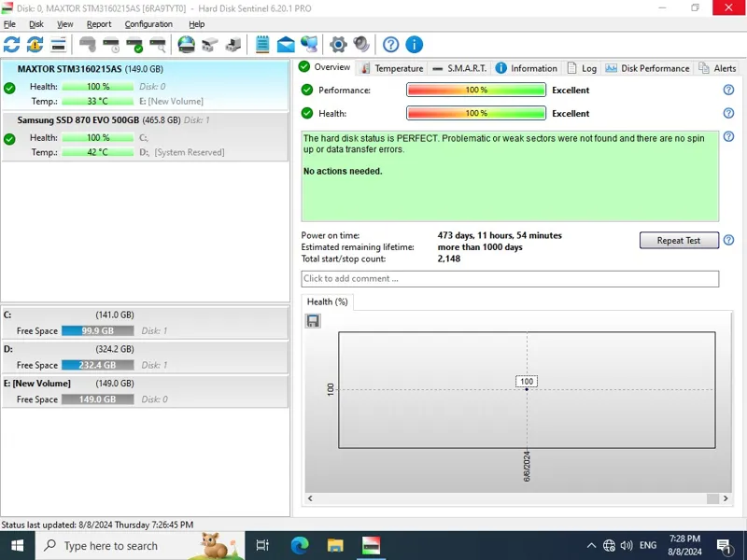Save the Health graph with the floppy icon
The image size is (747, 560).
pos(313,321)
